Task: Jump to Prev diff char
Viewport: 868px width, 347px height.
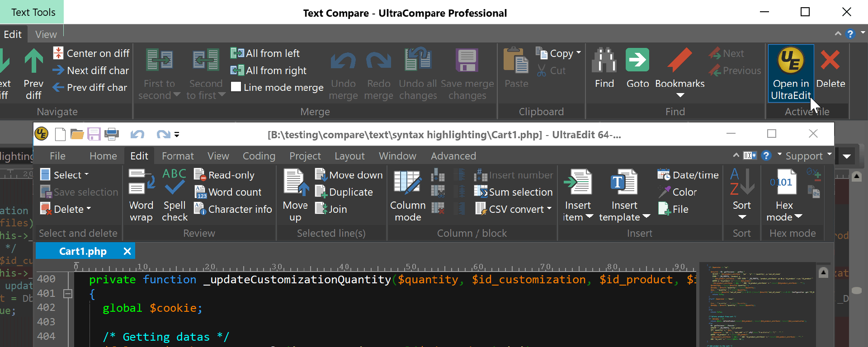Action: click(90, 88)
